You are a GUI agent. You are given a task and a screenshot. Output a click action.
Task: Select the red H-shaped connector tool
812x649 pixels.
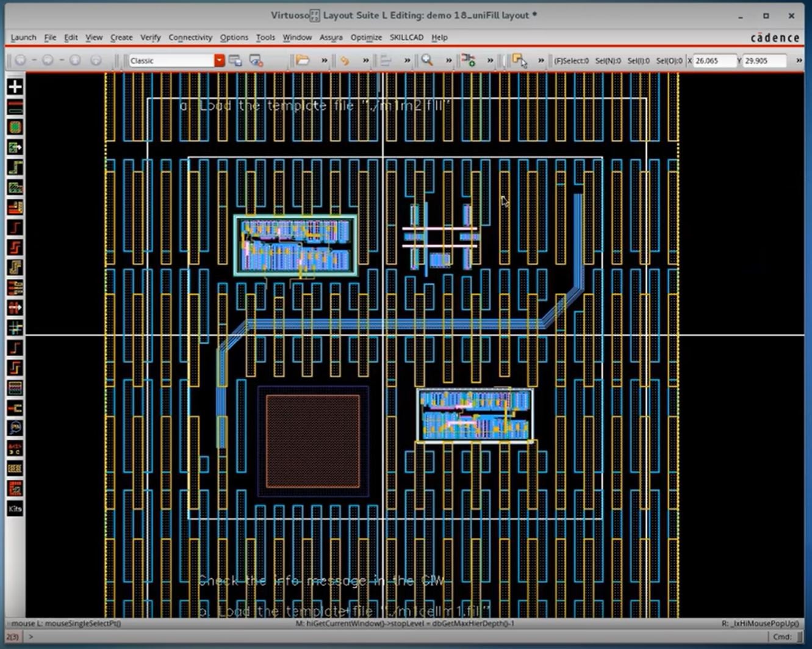click(15, 408)
